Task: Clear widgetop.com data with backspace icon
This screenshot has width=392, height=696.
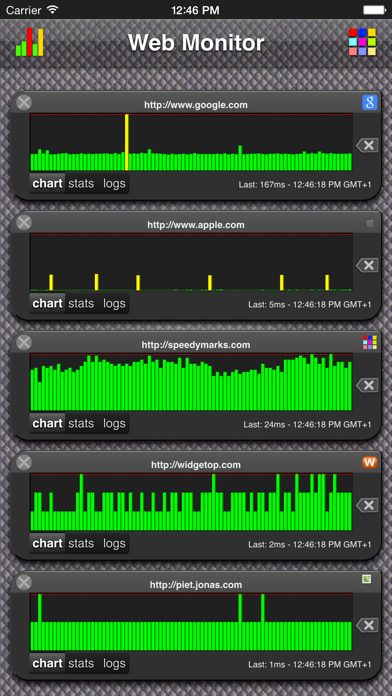Action: (367, 505)
